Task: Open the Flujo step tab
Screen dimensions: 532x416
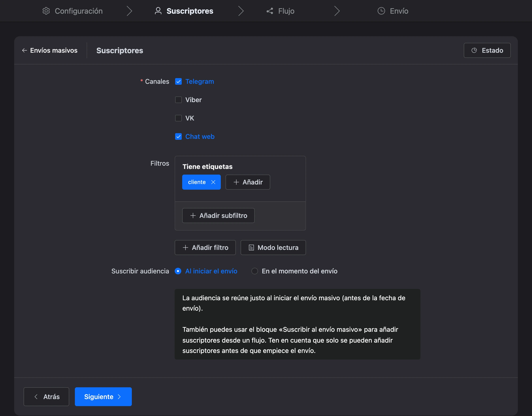Action: [280, 11]
